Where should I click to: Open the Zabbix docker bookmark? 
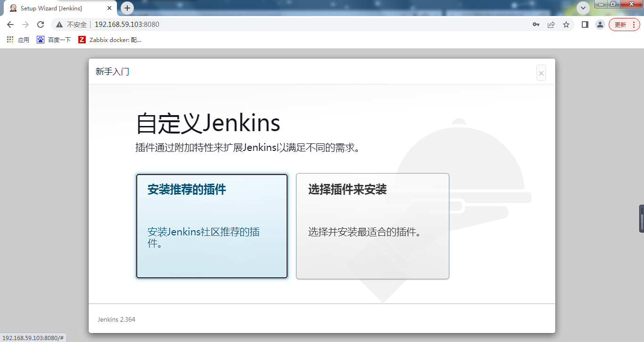tap(109, 40)
